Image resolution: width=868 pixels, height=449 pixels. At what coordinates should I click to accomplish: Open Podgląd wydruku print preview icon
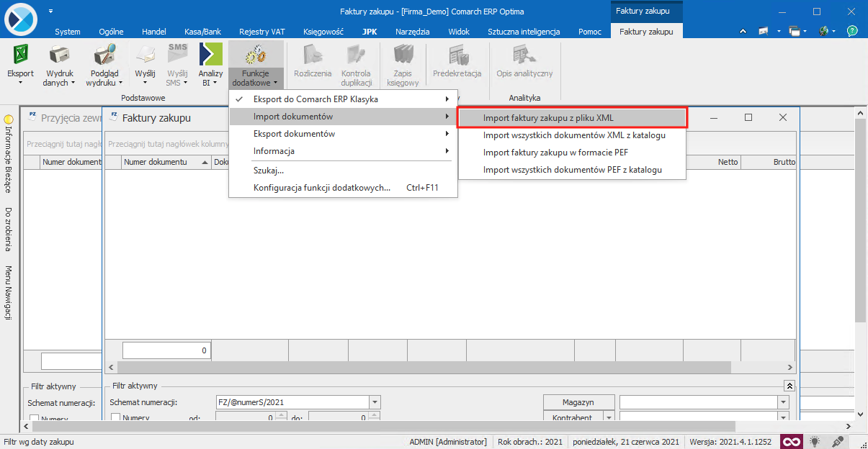click(x=104, y=55)
